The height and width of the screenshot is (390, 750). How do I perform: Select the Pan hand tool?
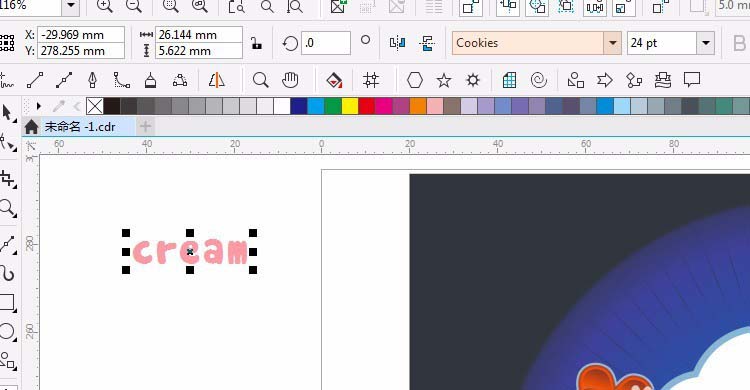(x=290, y=80)
